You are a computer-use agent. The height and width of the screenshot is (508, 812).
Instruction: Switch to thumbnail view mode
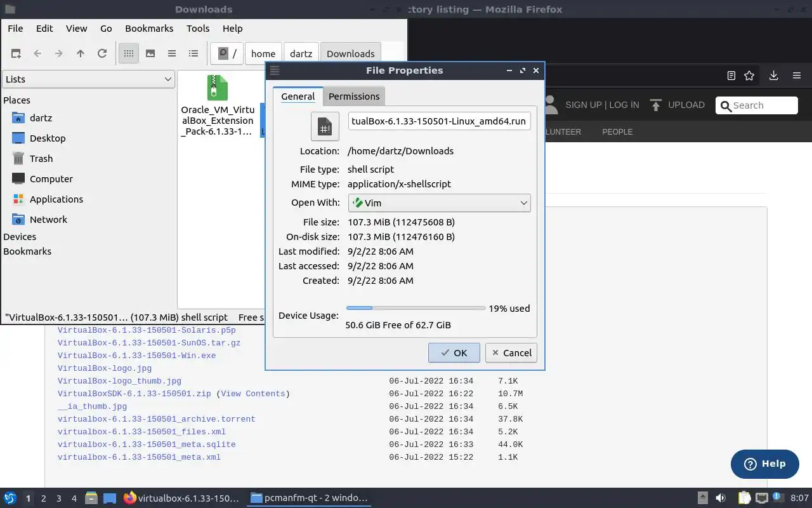click(x=150, y=53)
